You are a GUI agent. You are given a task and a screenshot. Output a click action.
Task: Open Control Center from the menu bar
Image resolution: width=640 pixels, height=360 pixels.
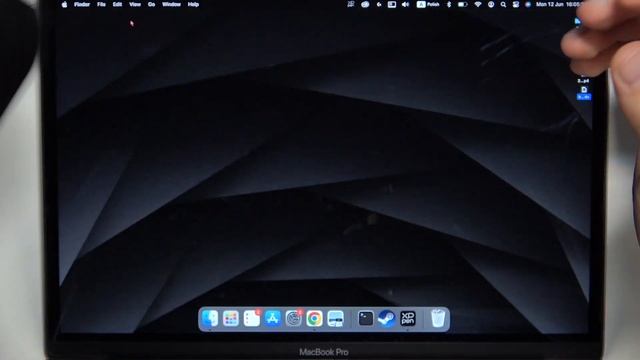pos(516,4)
